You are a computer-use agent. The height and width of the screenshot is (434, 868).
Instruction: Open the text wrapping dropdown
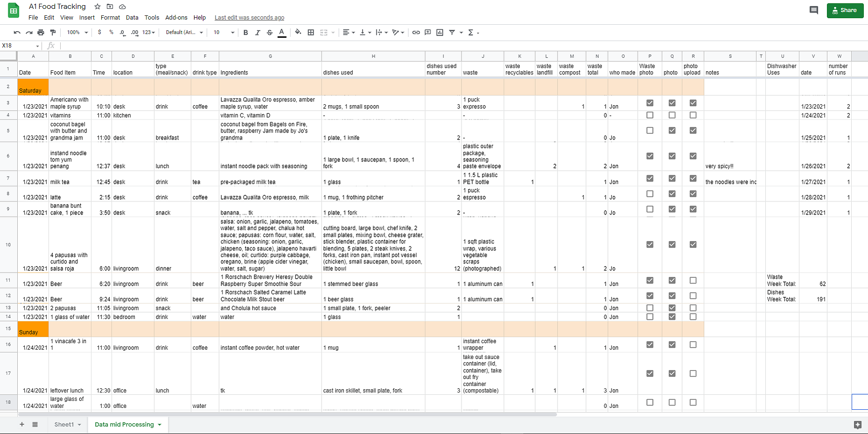[x=382, y=33]
